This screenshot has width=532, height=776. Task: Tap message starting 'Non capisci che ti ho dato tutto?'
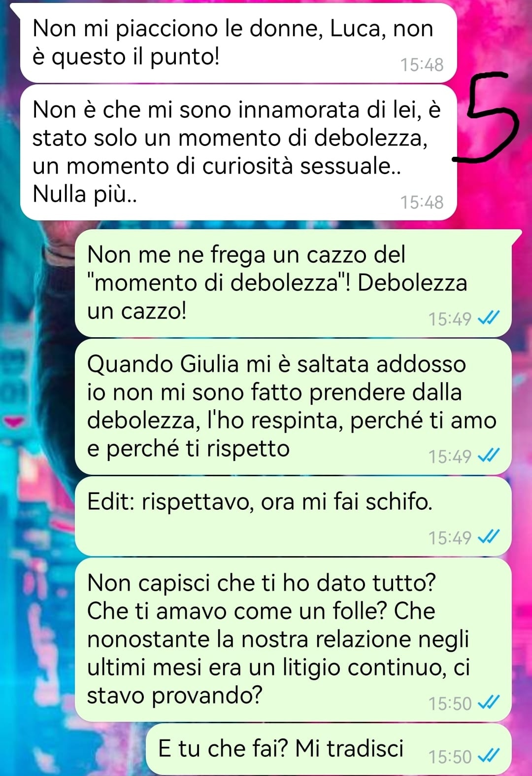[x=293, y=639]
